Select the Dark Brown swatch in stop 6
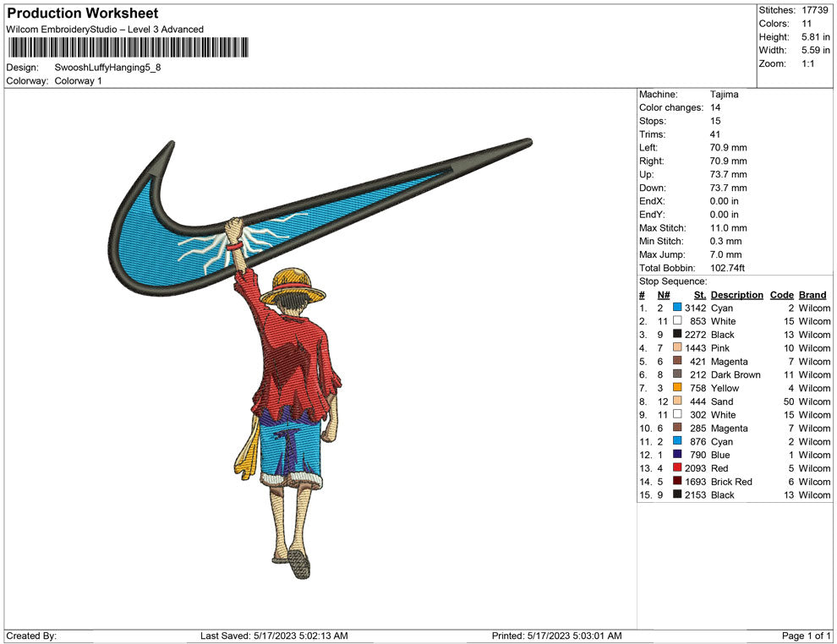Viewport: 837px width, 644px height. click(677, 375)
